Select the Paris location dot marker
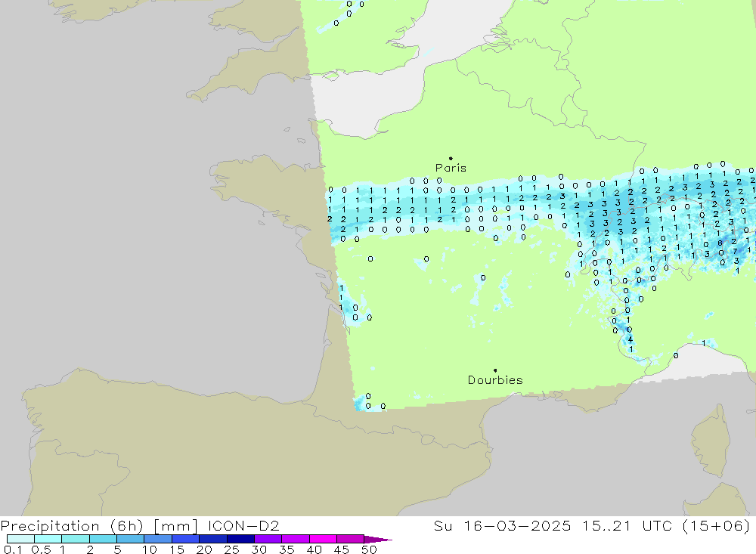The height and width of the screenshot is (554, 756). (x=451, y=158)
